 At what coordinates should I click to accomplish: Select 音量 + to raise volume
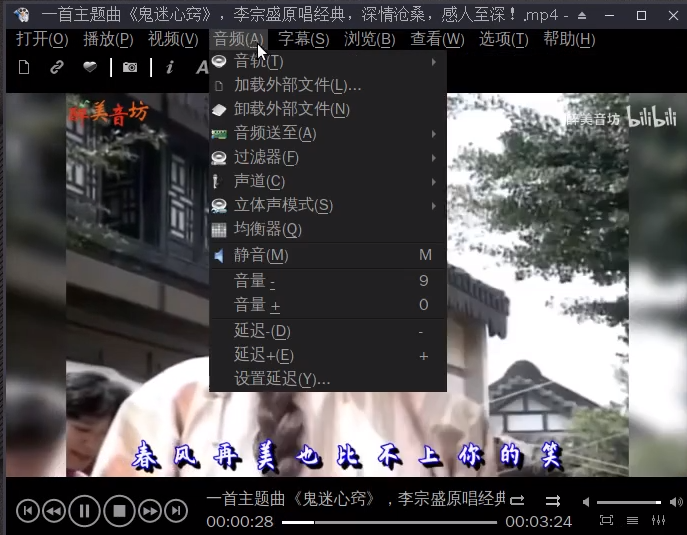coord(328,305)
